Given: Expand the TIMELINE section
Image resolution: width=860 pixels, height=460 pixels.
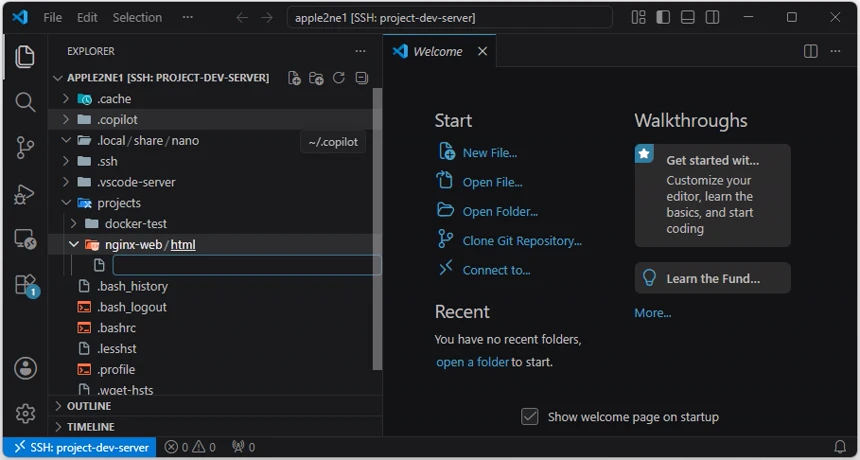Looking at the screenshot, I should pyautogui.click(x=215, y=427).
